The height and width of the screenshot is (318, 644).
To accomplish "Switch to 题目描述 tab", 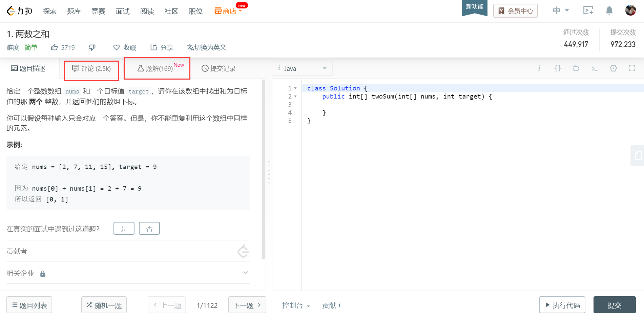I will point(28,68).
